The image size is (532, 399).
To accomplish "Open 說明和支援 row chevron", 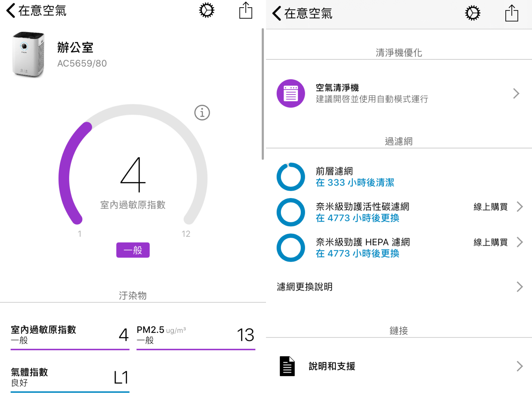I will click(x=520, y=366).
